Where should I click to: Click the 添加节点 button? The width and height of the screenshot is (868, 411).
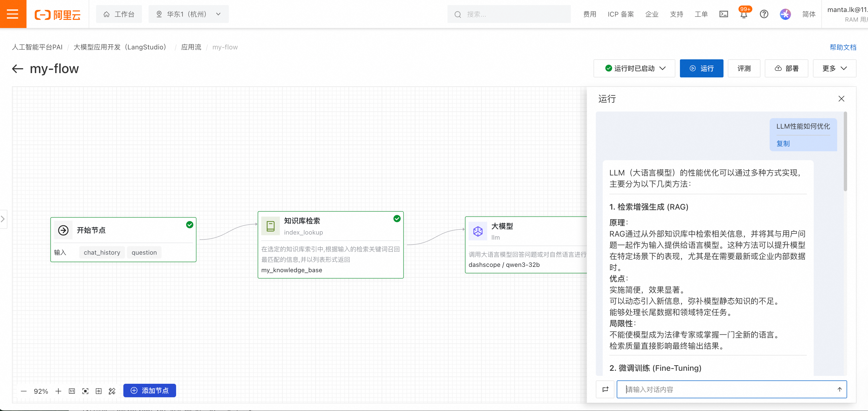pos(150,390)
